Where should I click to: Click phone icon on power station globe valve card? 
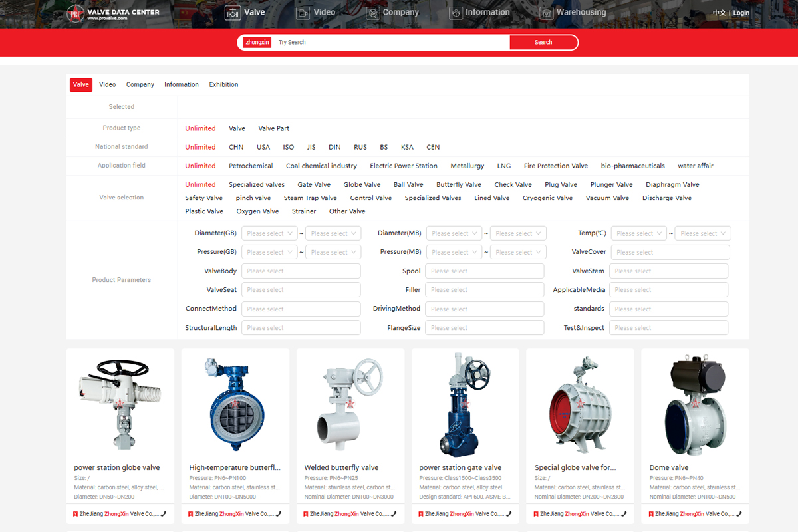point(164,514)
